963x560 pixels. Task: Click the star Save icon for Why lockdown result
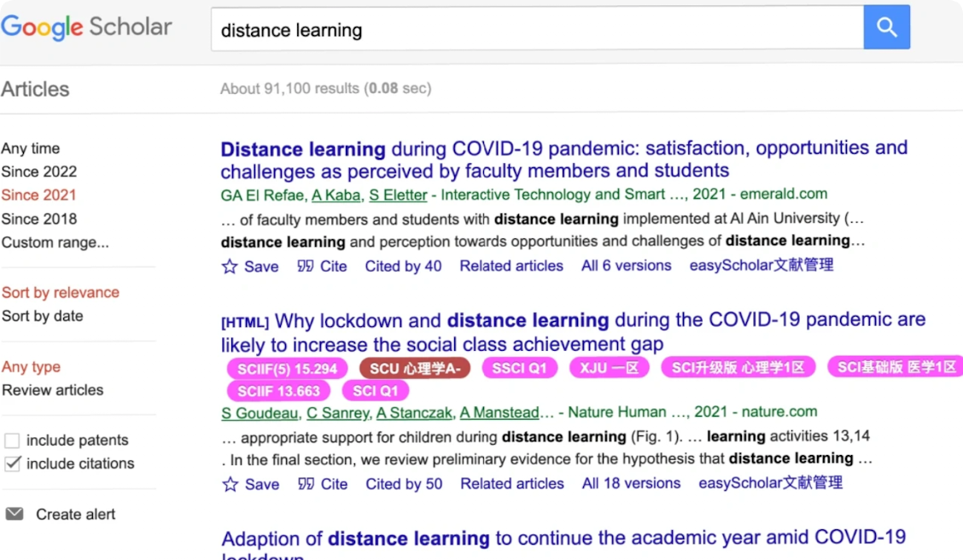(231, 485)
